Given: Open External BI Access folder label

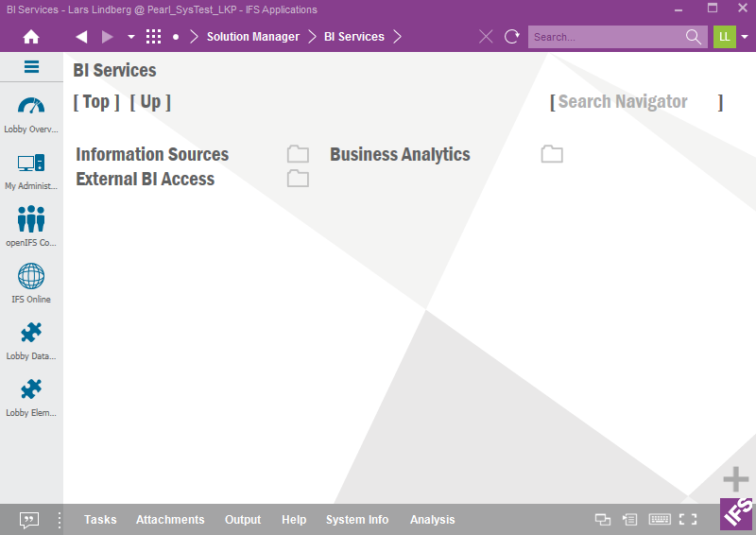Looking at the screenshot, I should (146, 179).
